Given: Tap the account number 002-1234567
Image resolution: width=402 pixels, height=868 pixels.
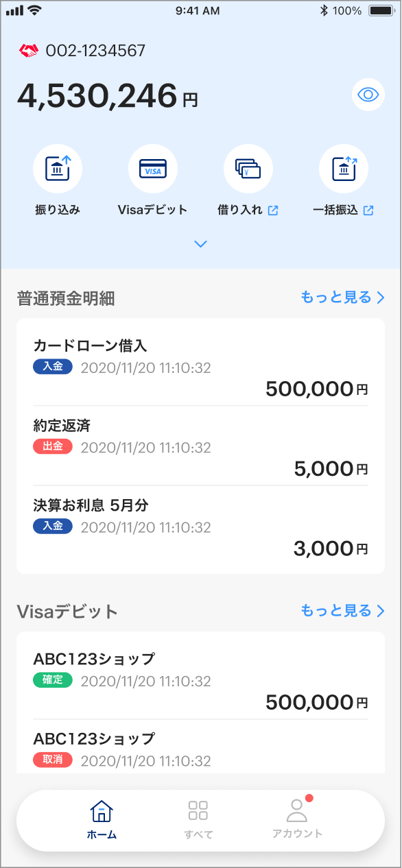Looking at the screenshot, I should click(95, 50).
